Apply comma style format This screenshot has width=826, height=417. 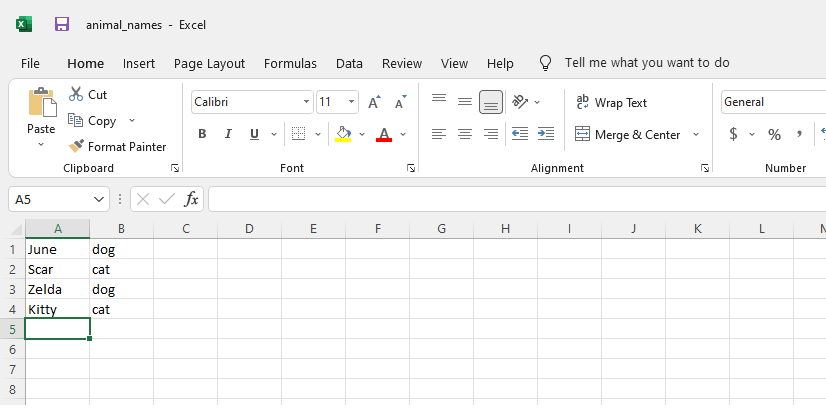pyautogui.click(x=800, y=134)
